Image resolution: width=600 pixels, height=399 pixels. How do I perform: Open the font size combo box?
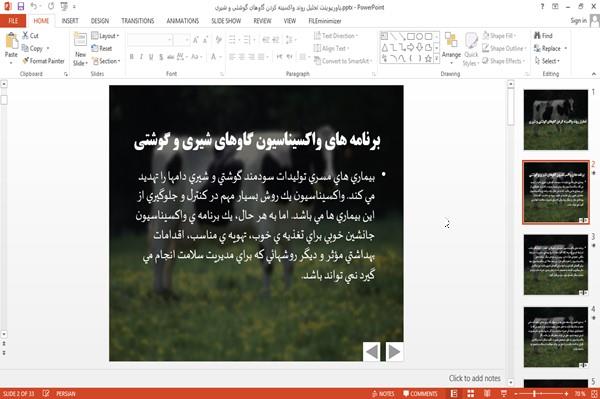click(181, 40)
